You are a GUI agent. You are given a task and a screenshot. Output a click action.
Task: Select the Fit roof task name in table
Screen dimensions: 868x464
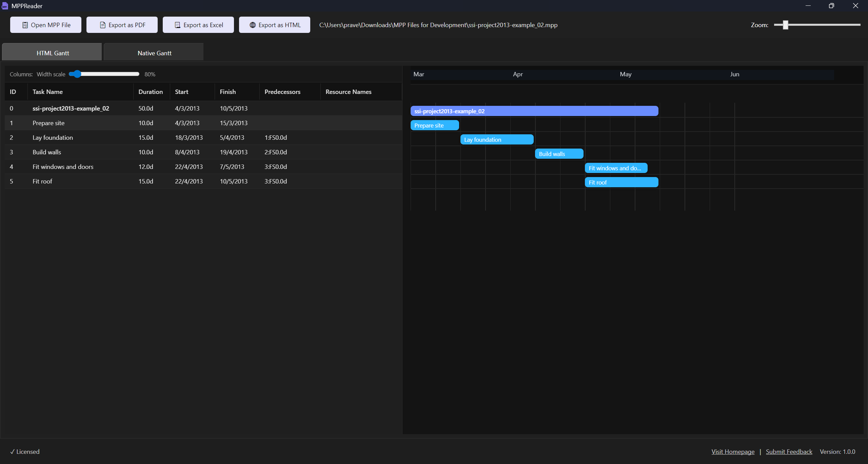42,181
